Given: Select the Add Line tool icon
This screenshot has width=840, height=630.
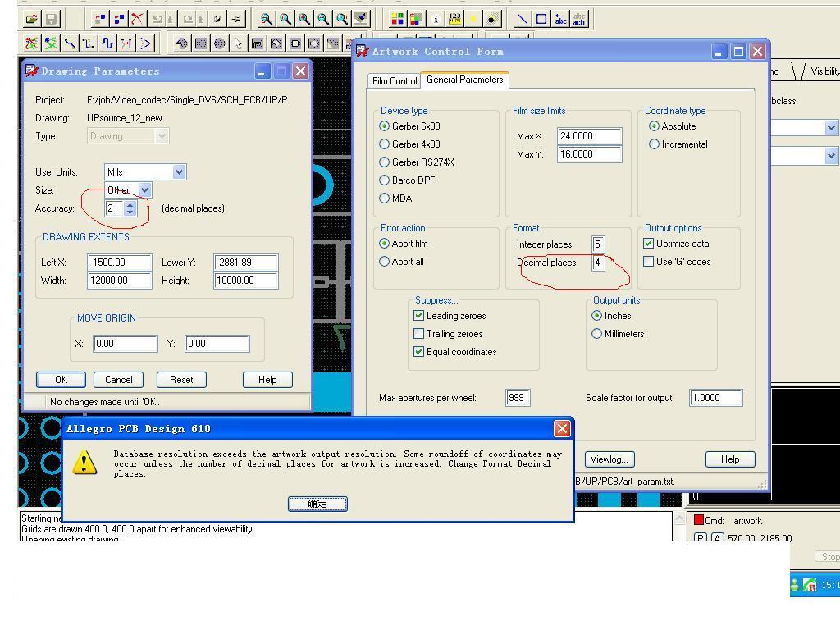Looking at the screenshot, I should point(522,20).
